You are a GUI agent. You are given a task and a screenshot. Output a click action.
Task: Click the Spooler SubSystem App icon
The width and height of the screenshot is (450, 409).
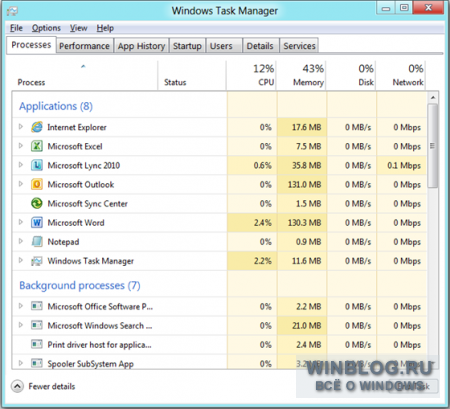[x=37, y=363]
